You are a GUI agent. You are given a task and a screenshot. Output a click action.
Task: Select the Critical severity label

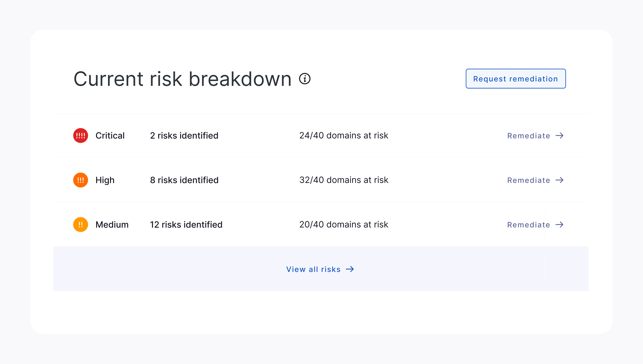(110, 136)
